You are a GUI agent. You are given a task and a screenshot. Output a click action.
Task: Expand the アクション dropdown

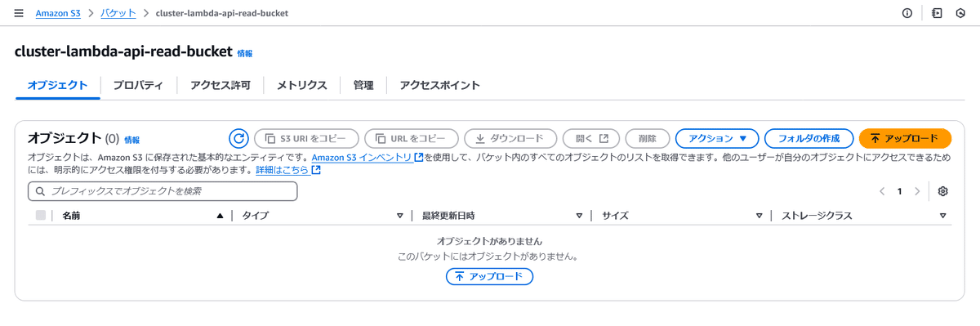click(717, 138)
